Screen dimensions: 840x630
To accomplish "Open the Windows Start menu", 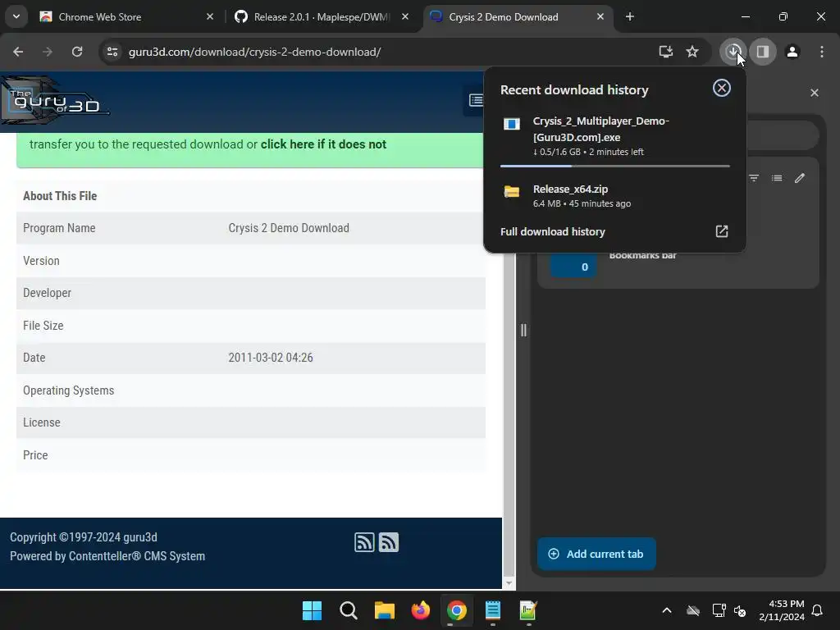I will tap(312, 610).
